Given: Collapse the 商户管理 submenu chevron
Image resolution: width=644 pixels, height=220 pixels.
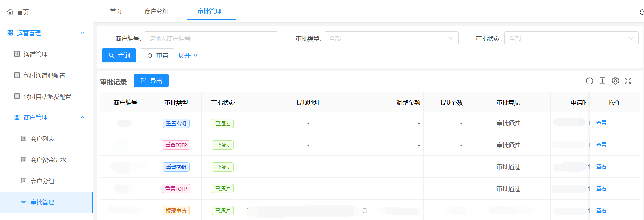Looking at the screenshot, I should (x=82, y=117).
